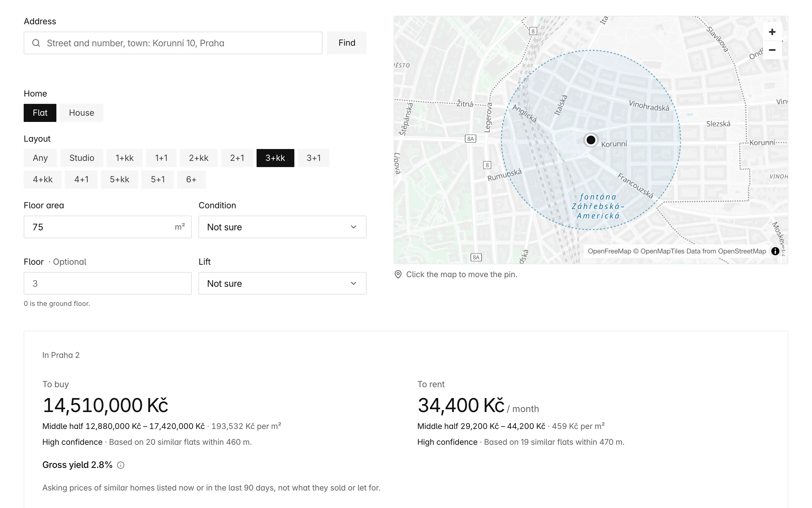
Task: Open the Lift dropdown
Action: (282, 284)
